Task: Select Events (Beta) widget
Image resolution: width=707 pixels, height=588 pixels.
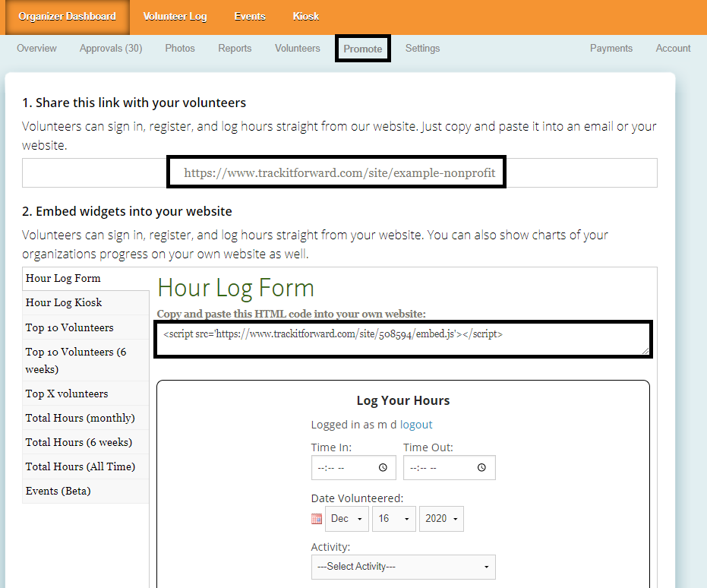Action: coord(86,491)
